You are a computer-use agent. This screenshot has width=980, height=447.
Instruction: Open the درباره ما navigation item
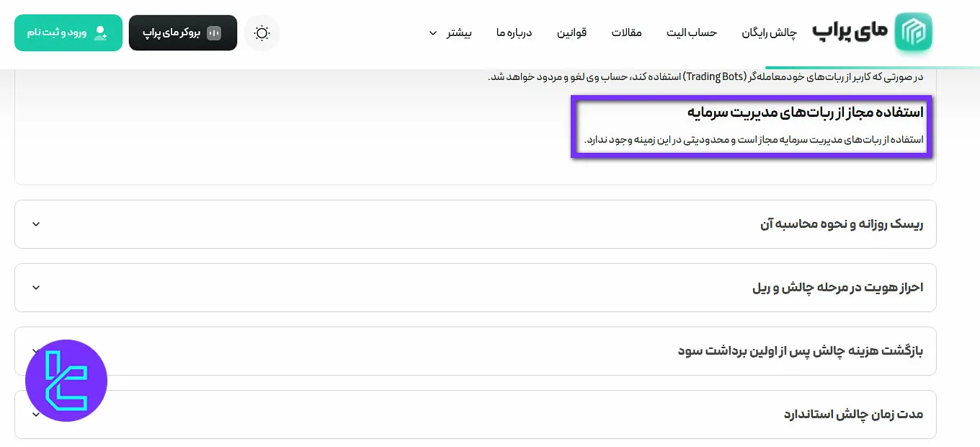point(514,32)
